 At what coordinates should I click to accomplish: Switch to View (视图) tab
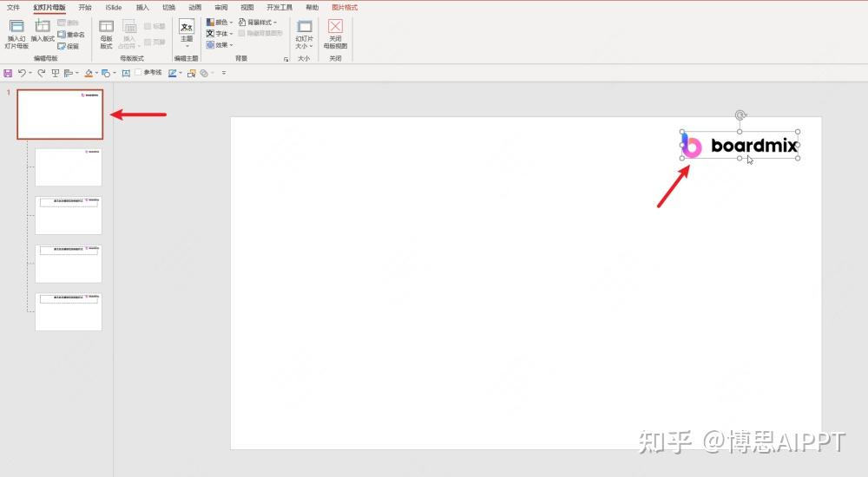click(247, 7)
